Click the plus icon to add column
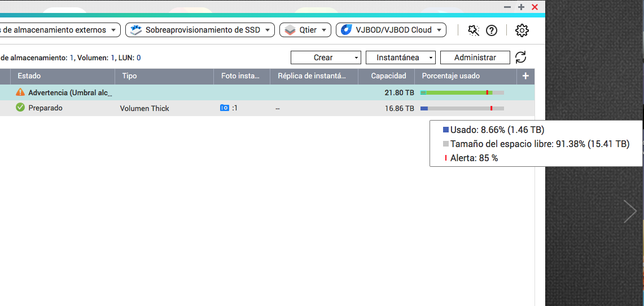 [x=525, y=76]
